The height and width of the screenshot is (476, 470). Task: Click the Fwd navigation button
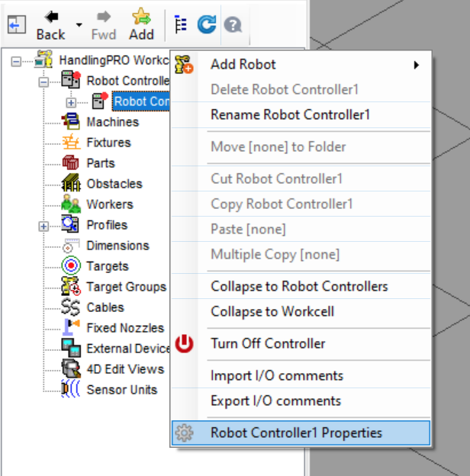[104, 26]
